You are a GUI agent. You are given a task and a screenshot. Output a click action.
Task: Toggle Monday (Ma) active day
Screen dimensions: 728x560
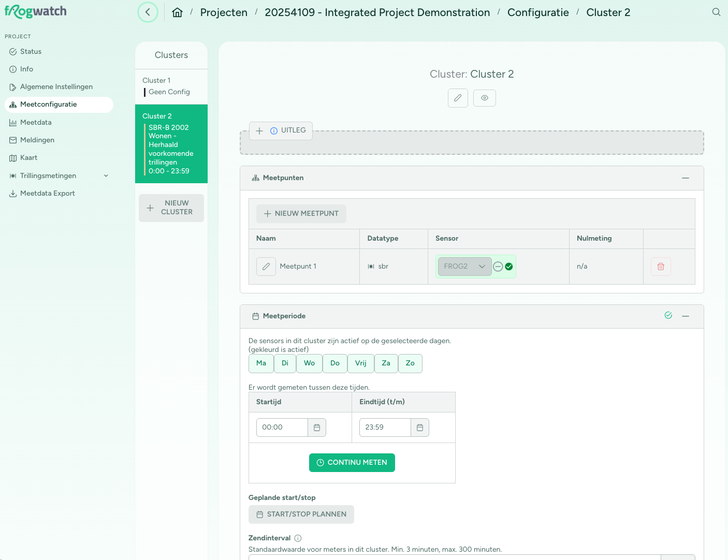[x=261, y=363]
